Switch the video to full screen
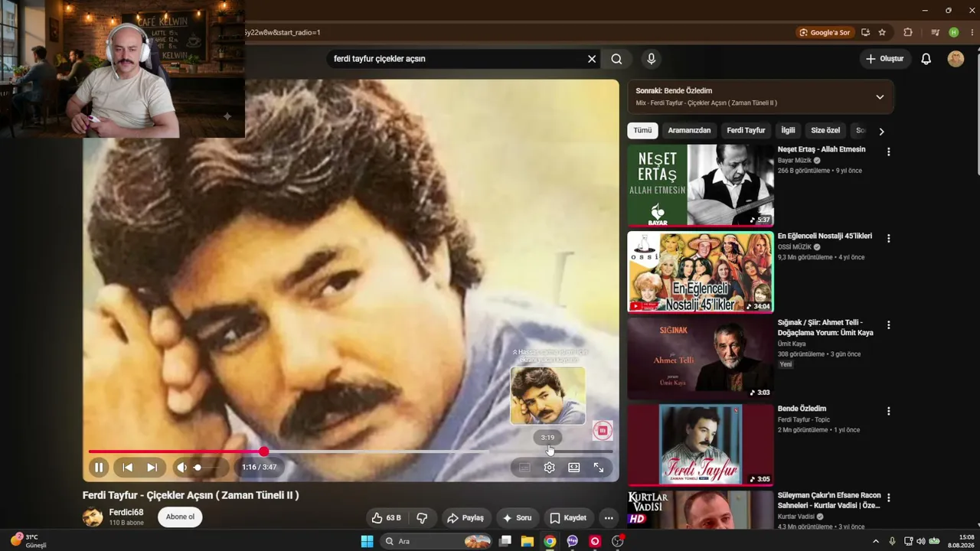Viewport: 980px width, 551px height. (x=599, y=468)
